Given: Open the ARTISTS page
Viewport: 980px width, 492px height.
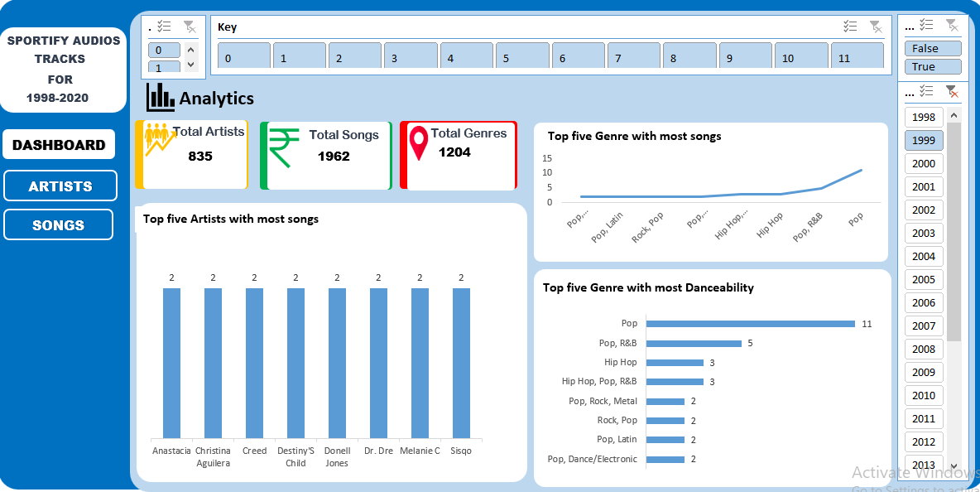Looking at the screenshot, I should [x=60, y=185].
